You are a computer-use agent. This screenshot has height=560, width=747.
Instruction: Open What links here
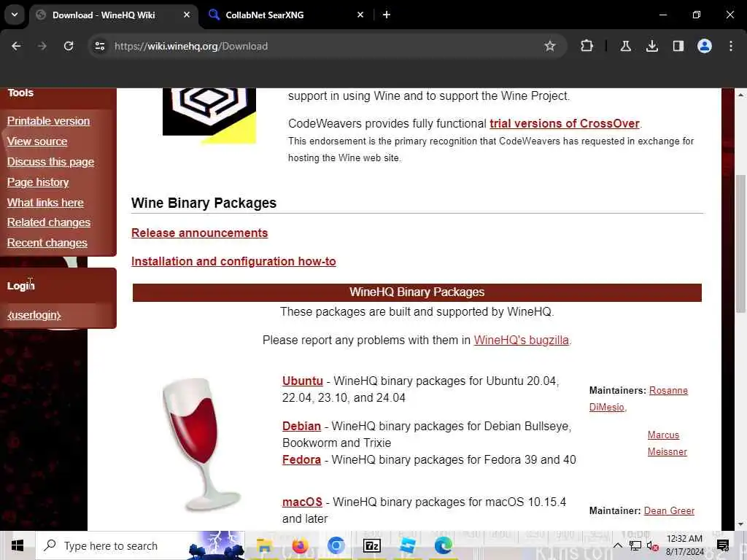tap(45, 203)
